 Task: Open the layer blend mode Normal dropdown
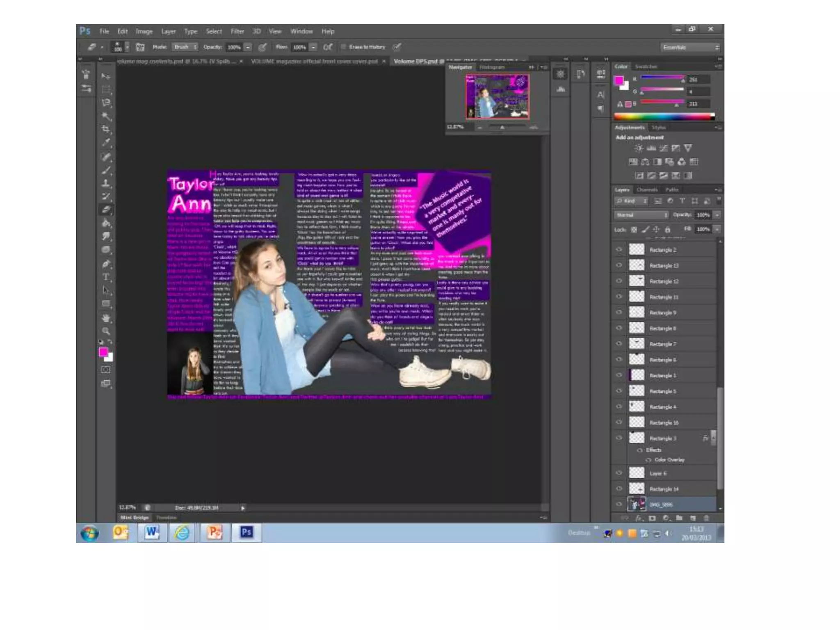[x=642, y=215]
